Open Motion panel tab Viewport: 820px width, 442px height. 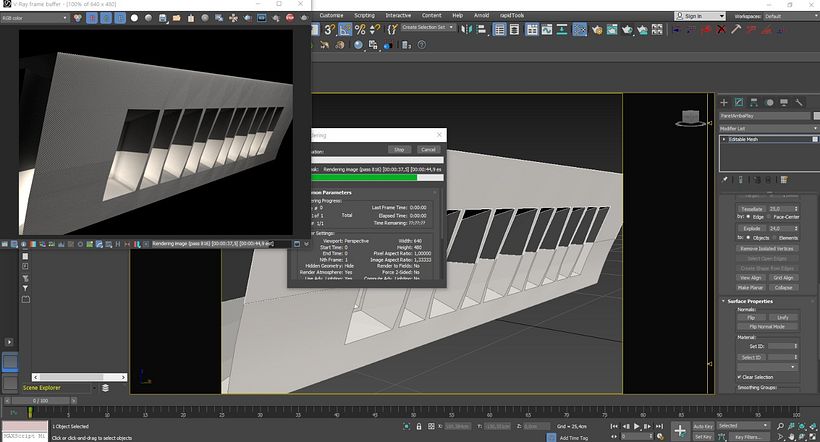(769, 103)
